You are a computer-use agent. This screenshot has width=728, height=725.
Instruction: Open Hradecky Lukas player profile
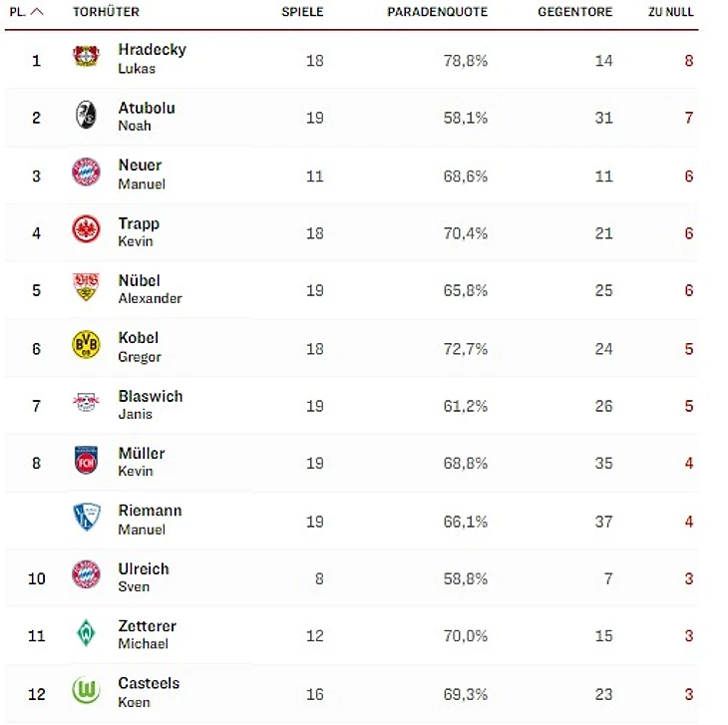[x=152, y=58]
